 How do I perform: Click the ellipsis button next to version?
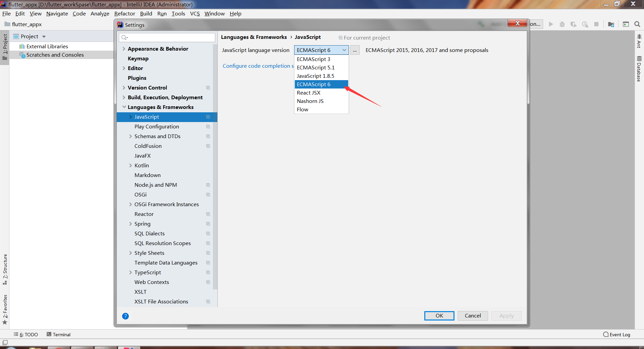pos(355,50)
